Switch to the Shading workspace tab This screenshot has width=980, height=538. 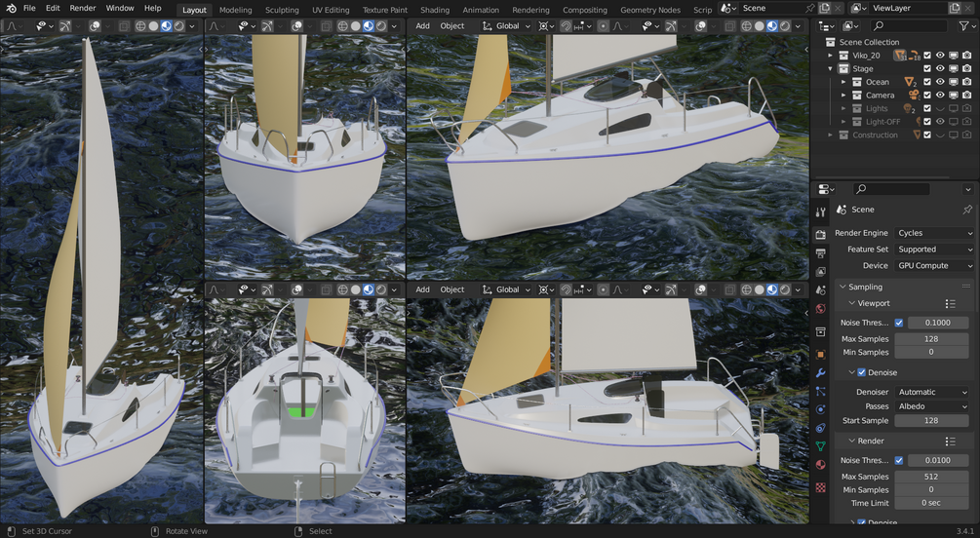[434, 10]
